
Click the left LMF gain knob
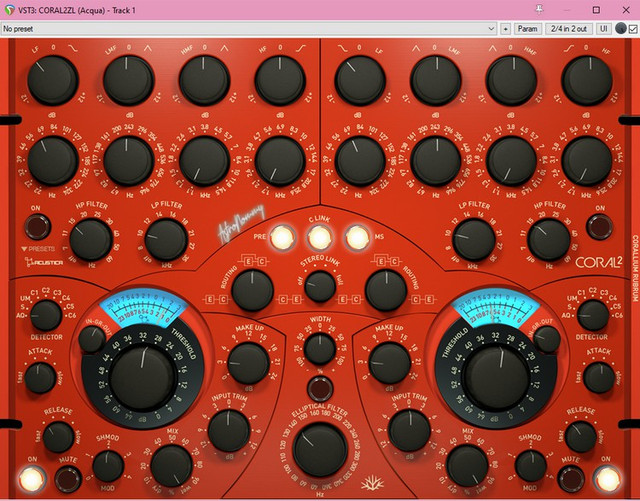pos(128,80)
